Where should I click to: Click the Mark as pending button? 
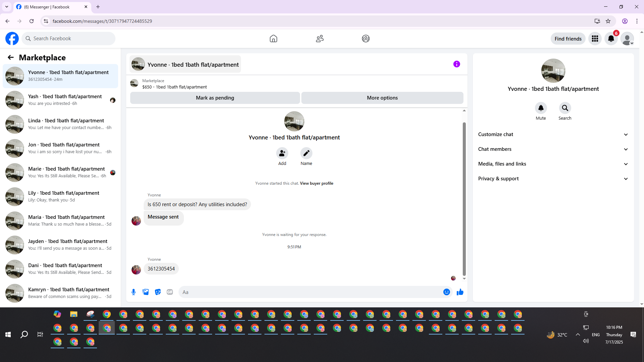pos(215,98)
